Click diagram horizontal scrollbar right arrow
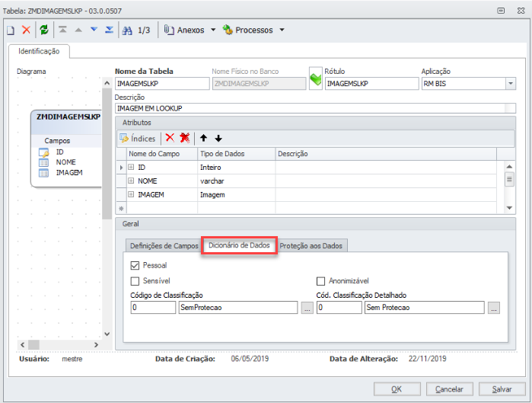Viewport: 532px width, 403px height. coord(96,345)
